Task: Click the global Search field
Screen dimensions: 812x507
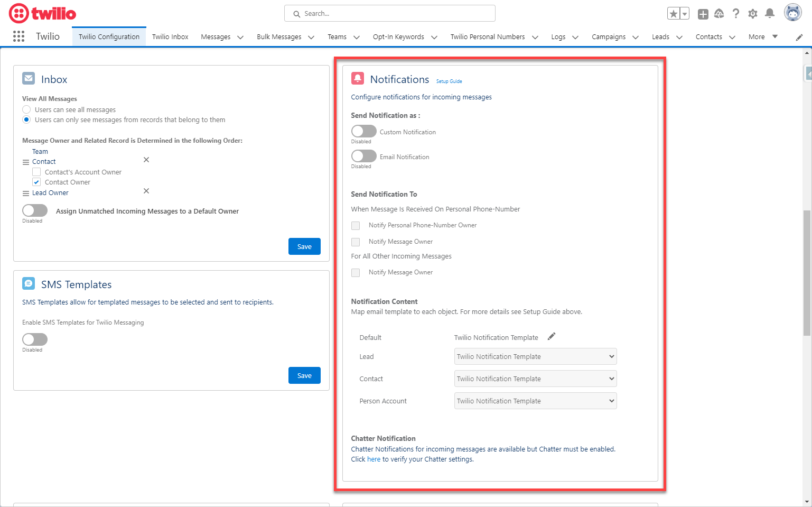Action: pyautogui.click(x=390, y=13)
